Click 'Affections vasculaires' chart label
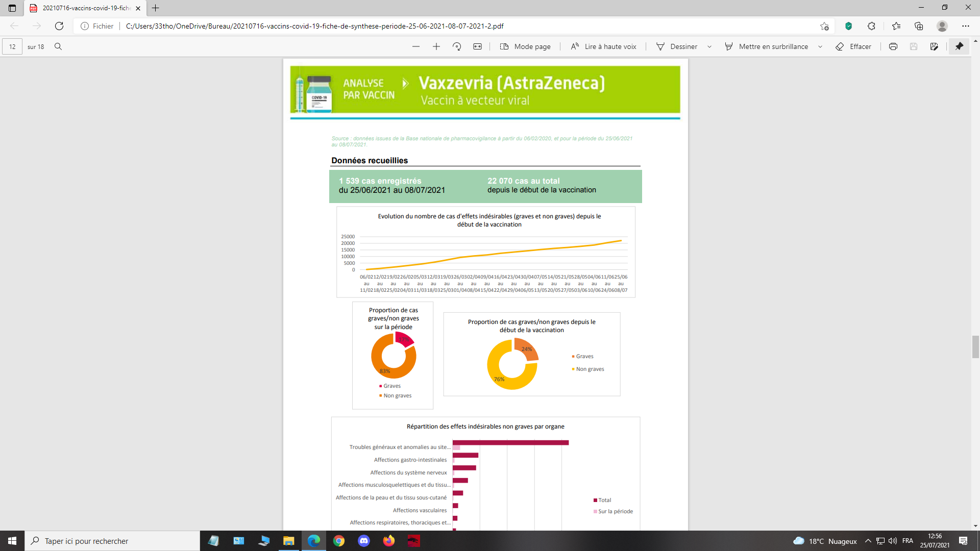The height and width of the screenshot is (551, 980). (x=420, y=510)
